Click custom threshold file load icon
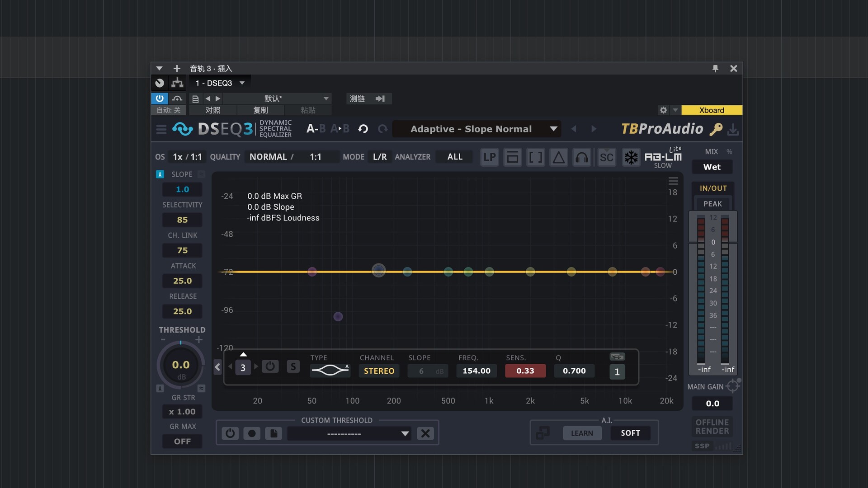The width and height of the screenshot is (868, 488). coord(274,434)
